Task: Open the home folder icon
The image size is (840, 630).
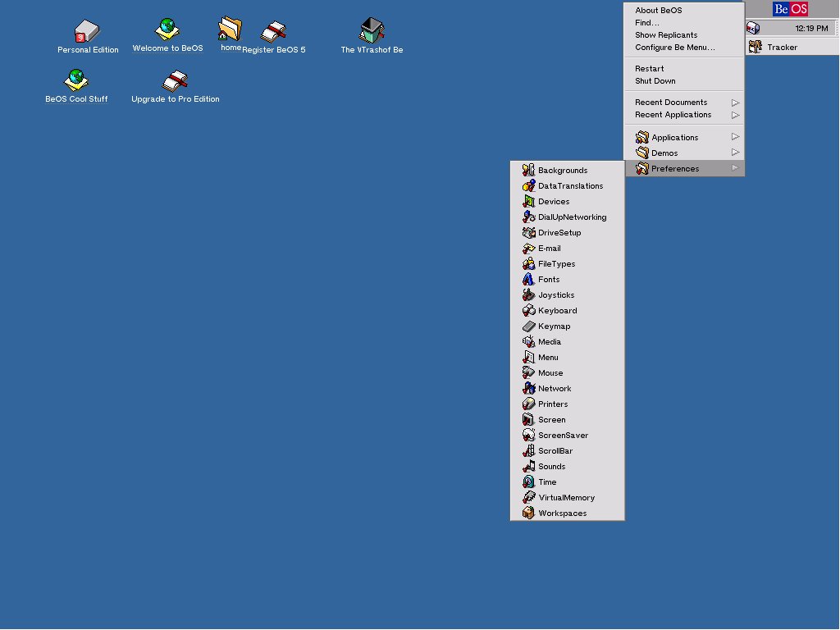Action: pyautogui.click(x=231, y=30)
